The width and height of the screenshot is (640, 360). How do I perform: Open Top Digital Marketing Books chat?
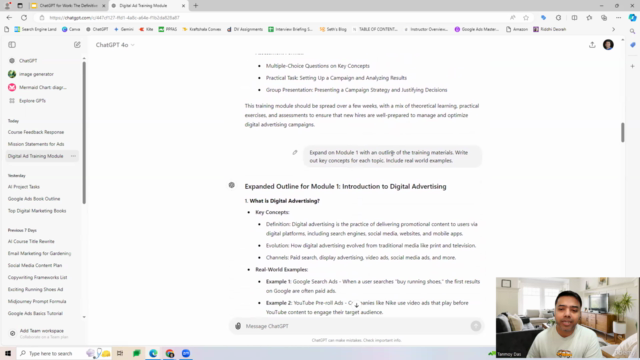[37, 211]
